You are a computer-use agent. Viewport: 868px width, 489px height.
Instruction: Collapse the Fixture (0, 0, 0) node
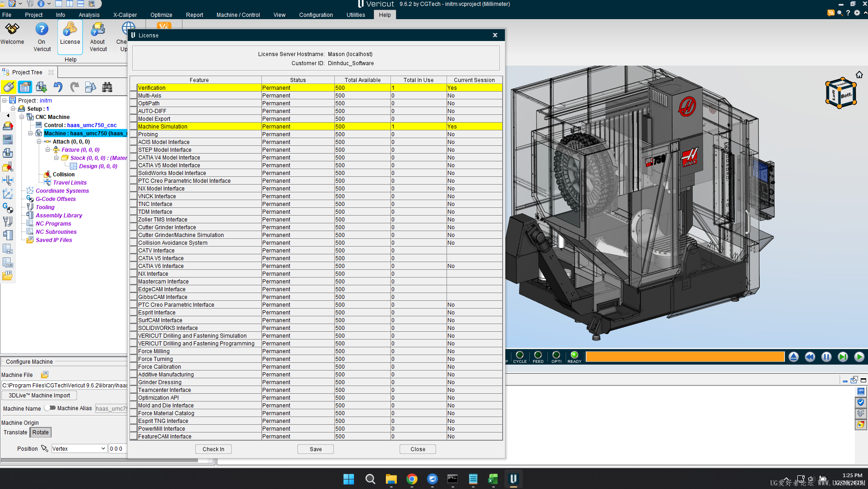coord(48,150)
